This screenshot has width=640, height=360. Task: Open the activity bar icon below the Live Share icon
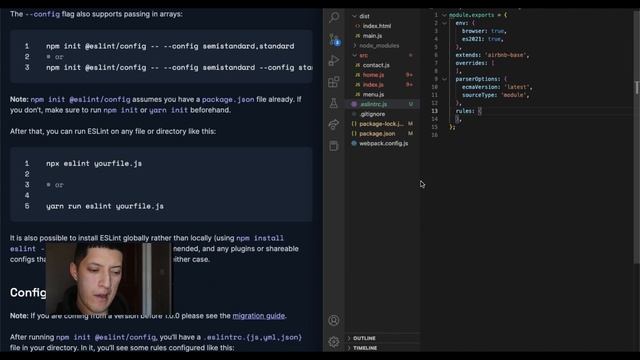tap(334, 146)
